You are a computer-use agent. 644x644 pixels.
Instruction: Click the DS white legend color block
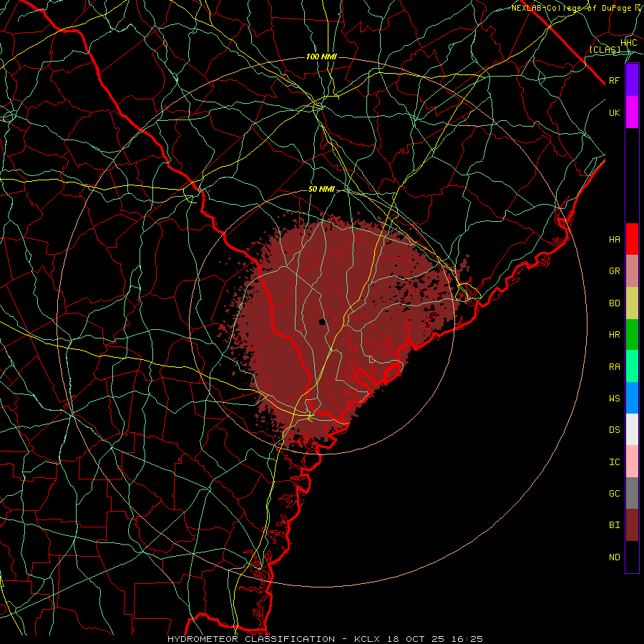pyautogui.click(x=632, y=429)
